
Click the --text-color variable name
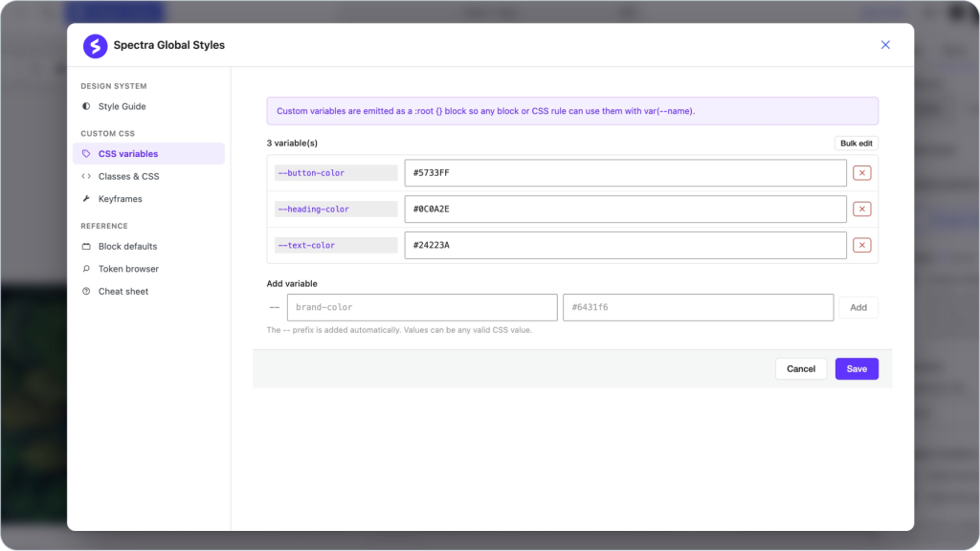coord(336,246)
